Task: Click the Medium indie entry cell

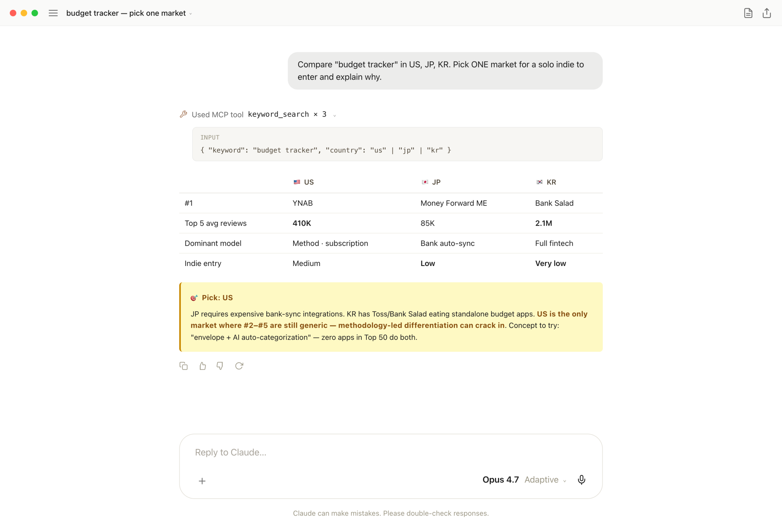Action: (306, 264)
